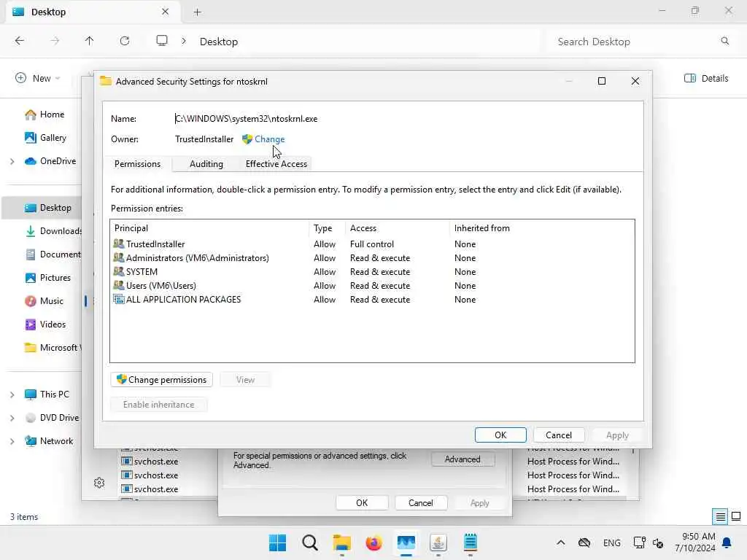Click Advanced button in properties dialog

point(462,459)
